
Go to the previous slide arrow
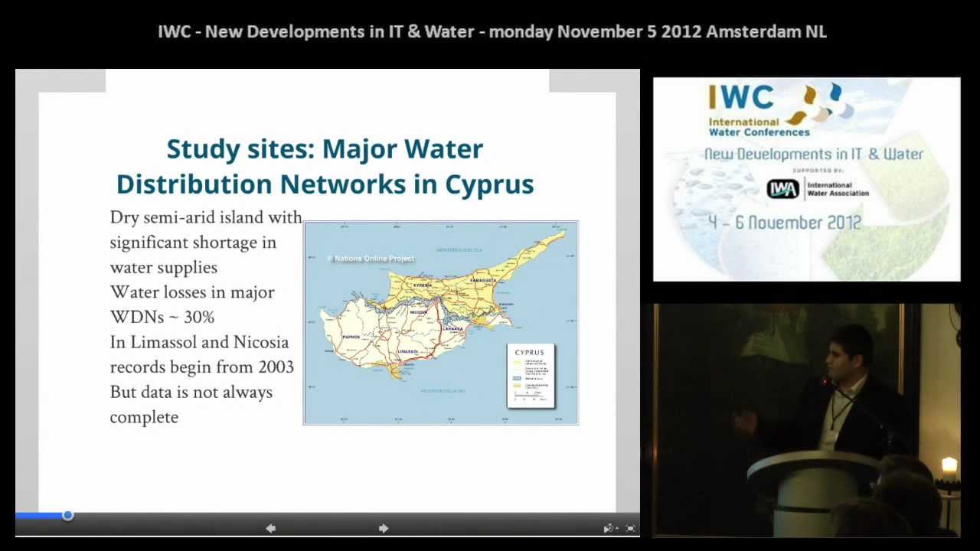click(x=270, y=528)
